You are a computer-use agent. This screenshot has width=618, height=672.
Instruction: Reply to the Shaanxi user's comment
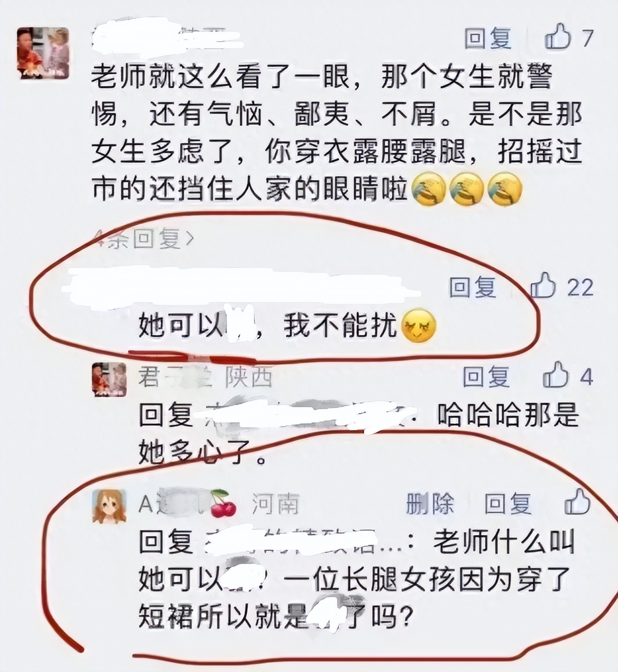click(486, 377)
